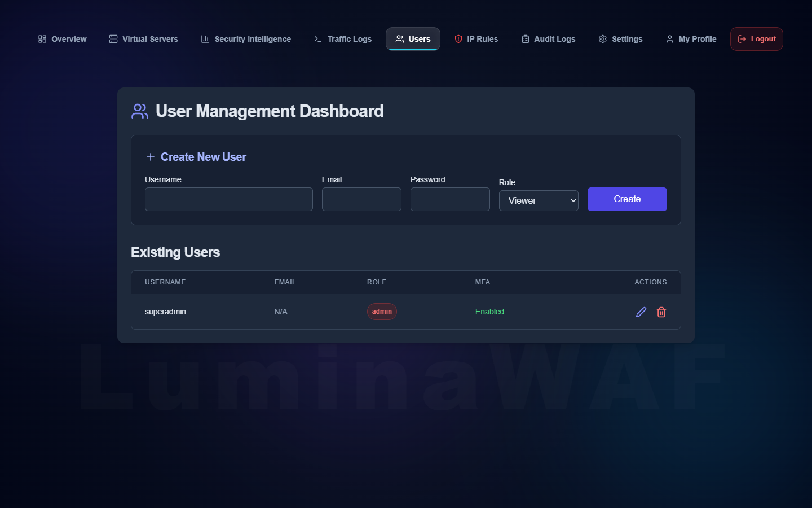Viewport: 812px width, 508px height.
Task: Click the Username input field
Action: pos(228,199)
